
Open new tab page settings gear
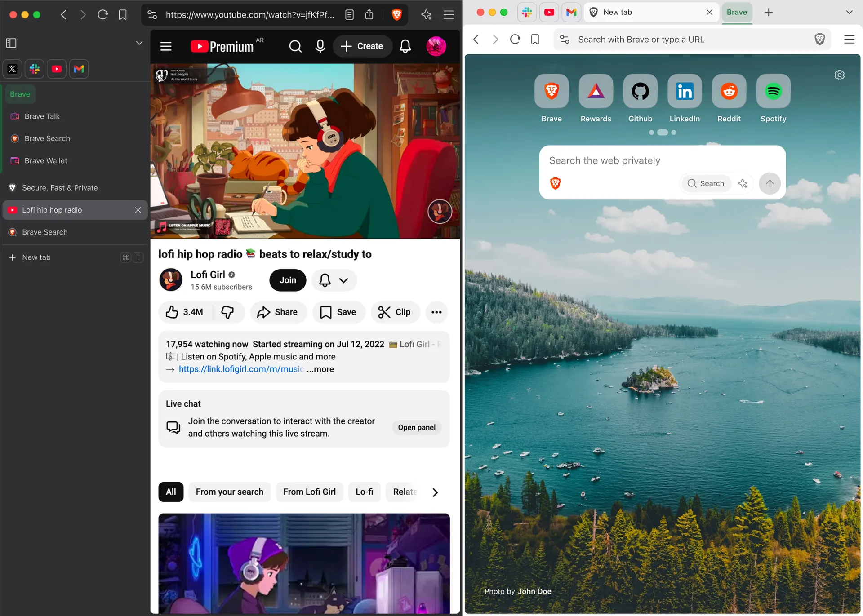tap(839, 75)
